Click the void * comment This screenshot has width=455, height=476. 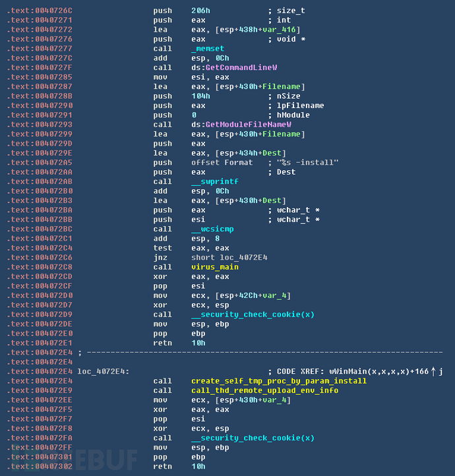[x=291, y=39]
